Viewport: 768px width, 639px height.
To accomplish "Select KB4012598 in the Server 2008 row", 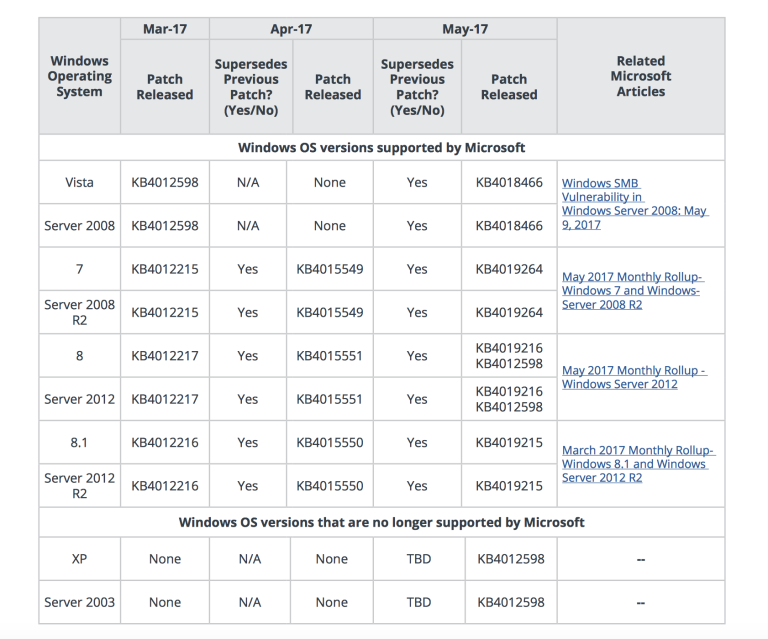I will (165, 225).
